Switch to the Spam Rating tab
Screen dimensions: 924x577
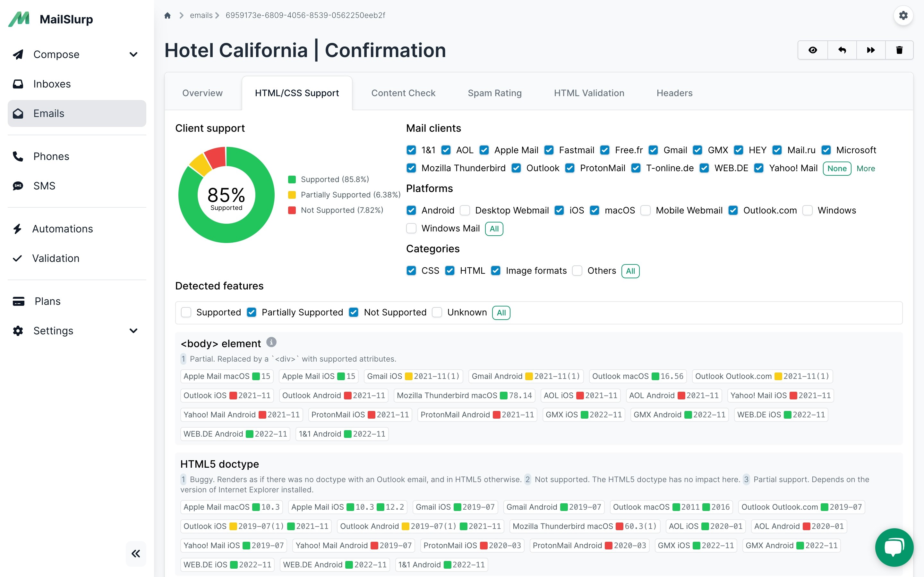(494, 93)
